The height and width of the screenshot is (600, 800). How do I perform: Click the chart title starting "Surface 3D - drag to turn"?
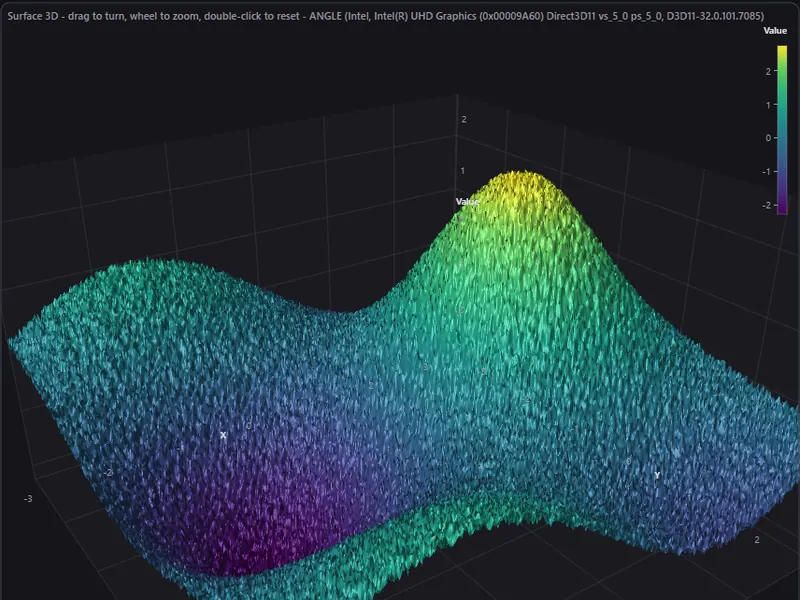(x=385, y=16)
